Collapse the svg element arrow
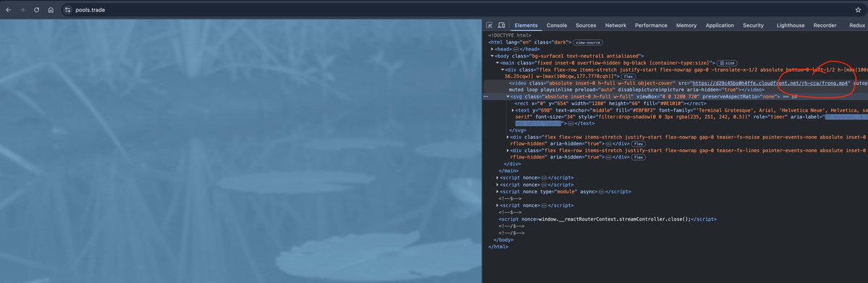 click(x=508, y=96)
